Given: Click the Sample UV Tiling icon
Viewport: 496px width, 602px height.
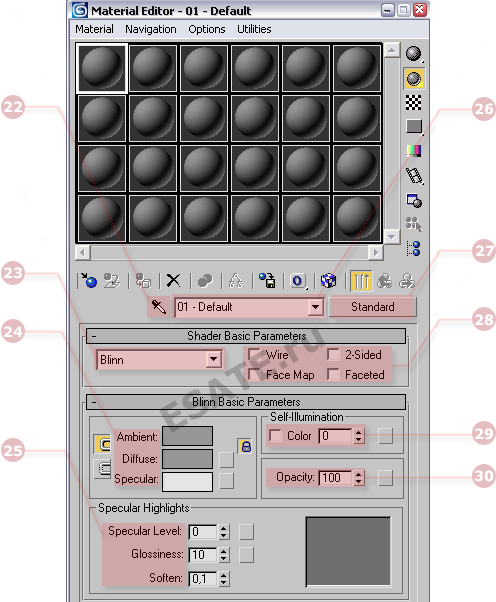Looking at the screenshot, I should click(x=414, y=126).
